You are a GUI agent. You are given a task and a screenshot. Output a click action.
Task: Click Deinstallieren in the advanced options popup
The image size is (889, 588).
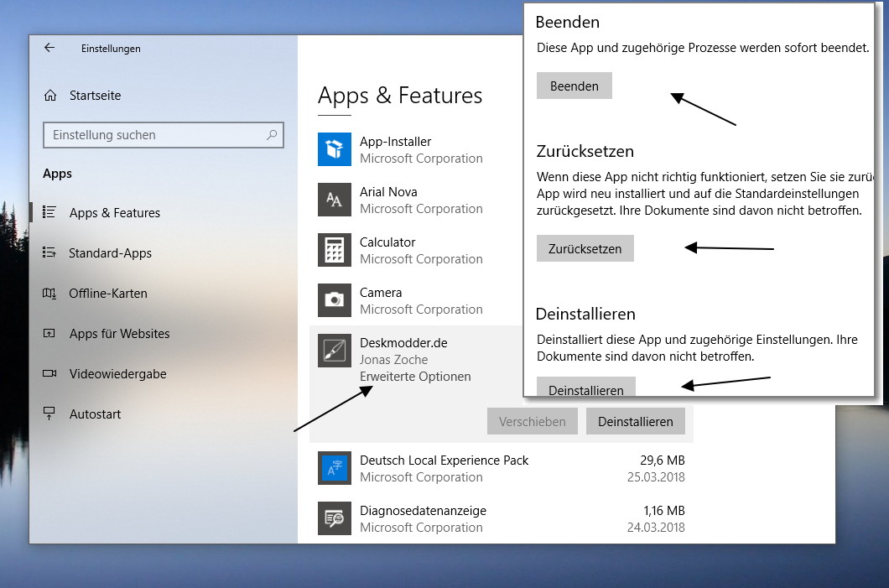click(x=586, y=387)
